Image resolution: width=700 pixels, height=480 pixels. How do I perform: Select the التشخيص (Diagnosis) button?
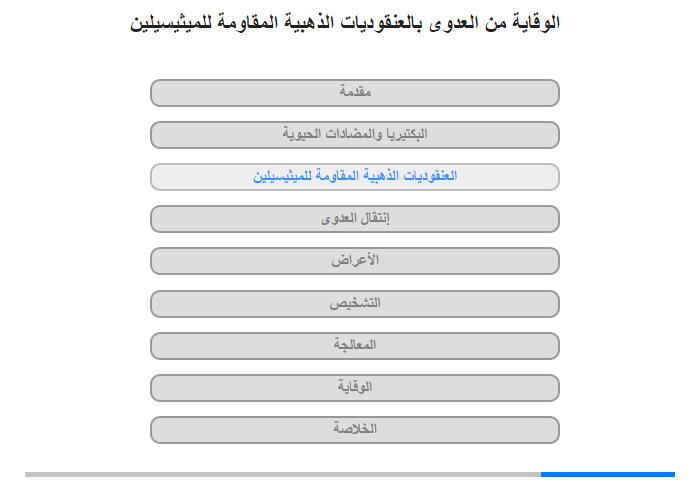(354, 304)
